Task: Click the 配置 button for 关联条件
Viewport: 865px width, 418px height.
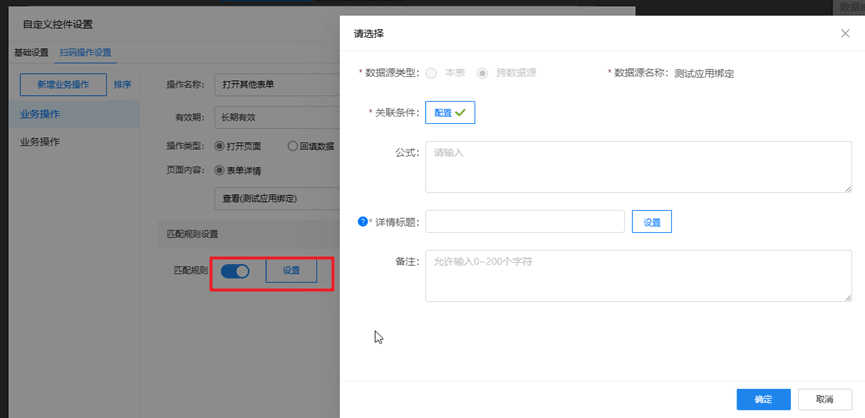Action: [450, 112]
